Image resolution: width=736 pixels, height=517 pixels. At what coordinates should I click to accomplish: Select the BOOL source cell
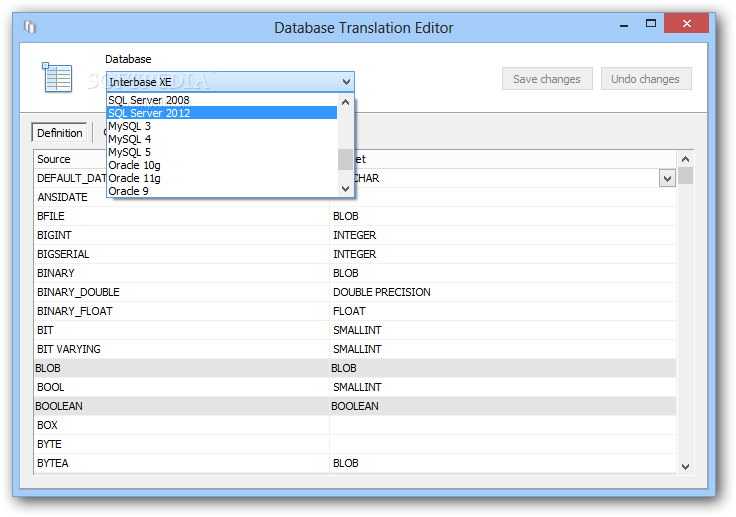181,387
